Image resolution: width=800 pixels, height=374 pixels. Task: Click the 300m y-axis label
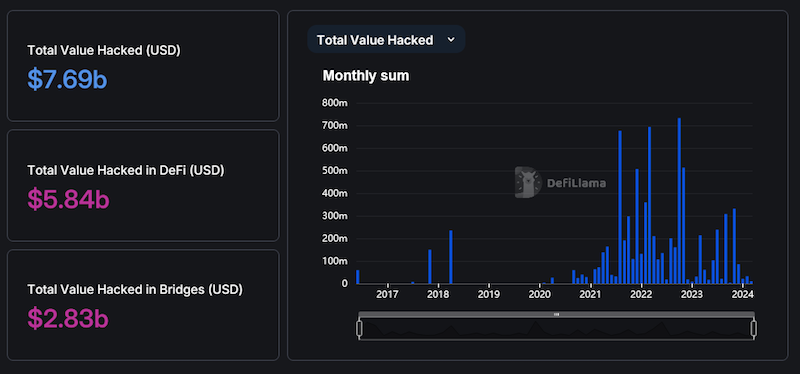[x=335, y=216]
